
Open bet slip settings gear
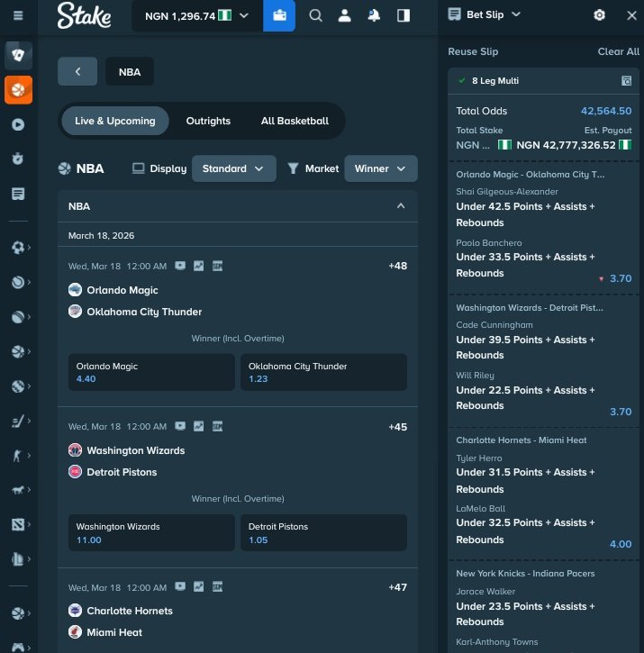pos(599,15)
